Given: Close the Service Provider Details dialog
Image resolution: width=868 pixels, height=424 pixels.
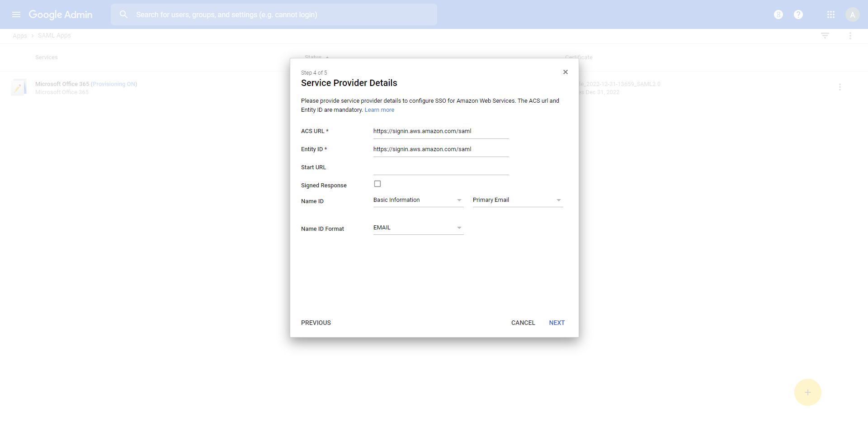Looking at the screenshot, I should pos(566,72).
